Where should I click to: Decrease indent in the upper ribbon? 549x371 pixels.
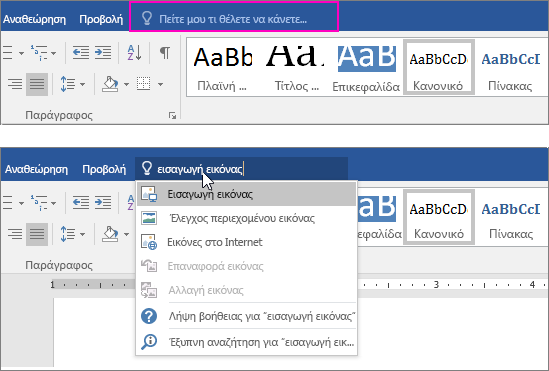point(81,52)
